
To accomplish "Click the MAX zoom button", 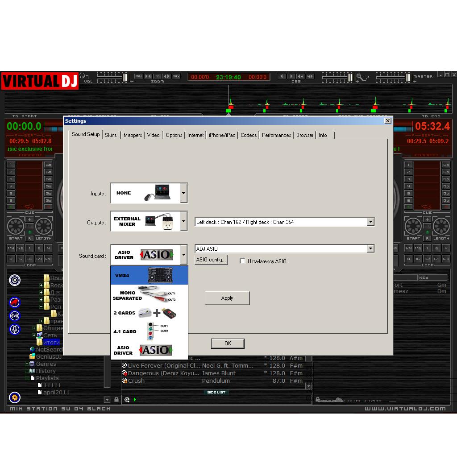I will [176, 76].
